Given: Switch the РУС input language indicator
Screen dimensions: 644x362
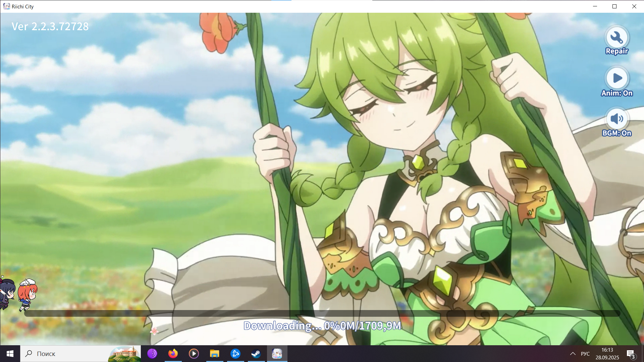Looking at the screenshot, I should (x=585, y=354).
